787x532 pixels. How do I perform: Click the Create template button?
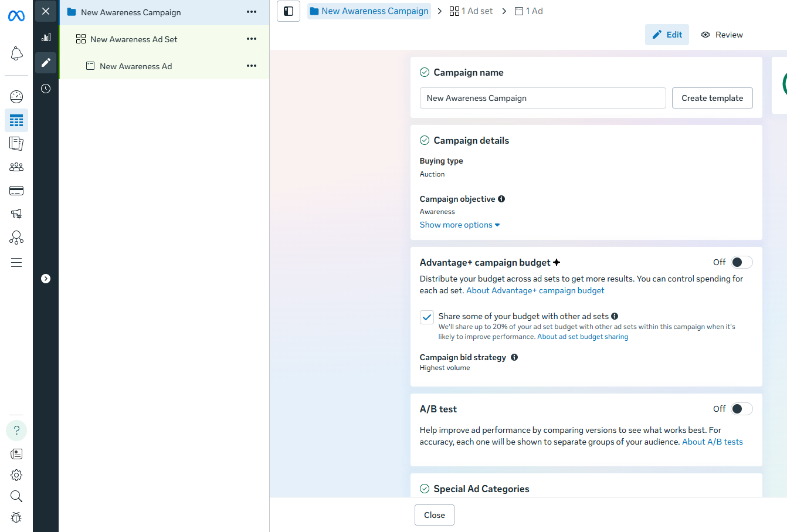coord(712,98)
